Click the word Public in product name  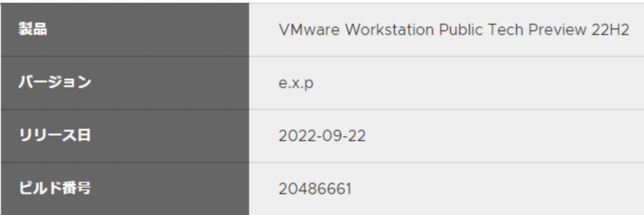coord(461,30)
